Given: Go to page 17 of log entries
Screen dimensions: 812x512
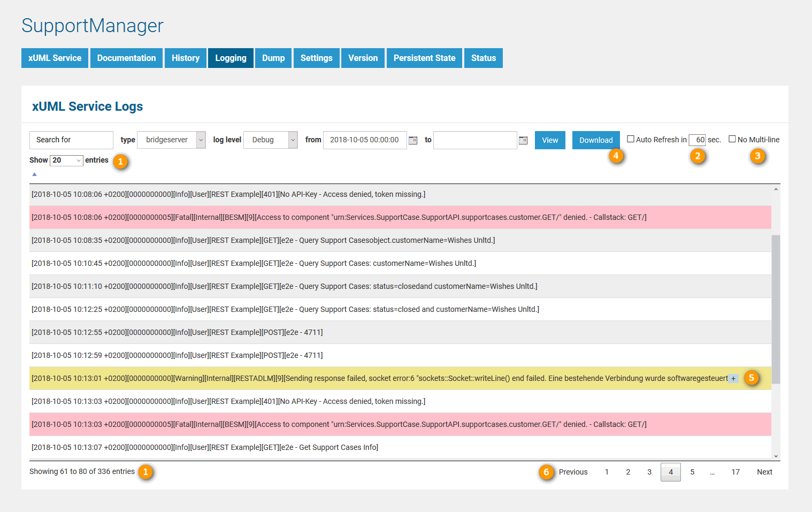Looking at the screenshot, I should (x=735, y=471).
